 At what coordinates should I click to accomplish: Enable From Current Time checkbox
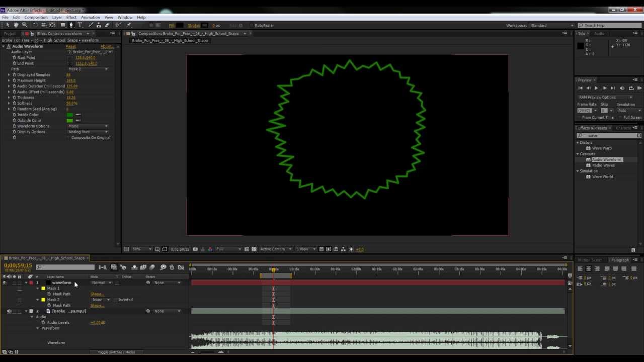pyautogui.click(x=579, y=117)
